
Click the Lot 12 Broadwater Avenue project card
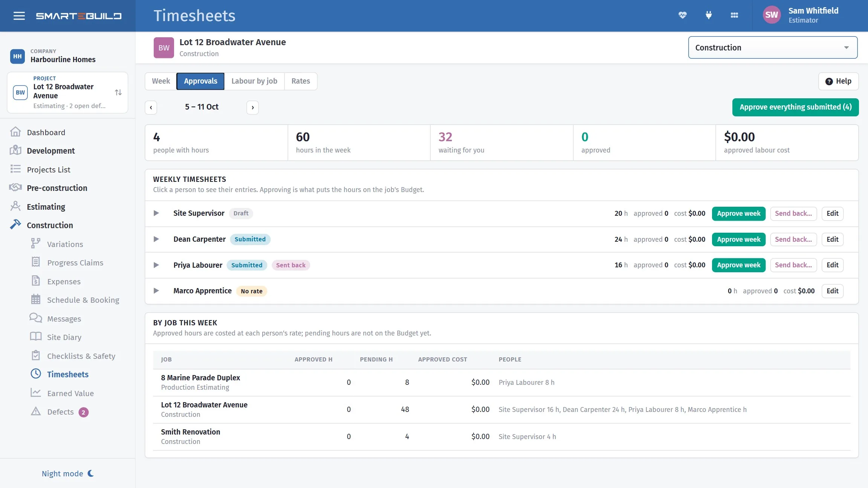tap(67, 92)
